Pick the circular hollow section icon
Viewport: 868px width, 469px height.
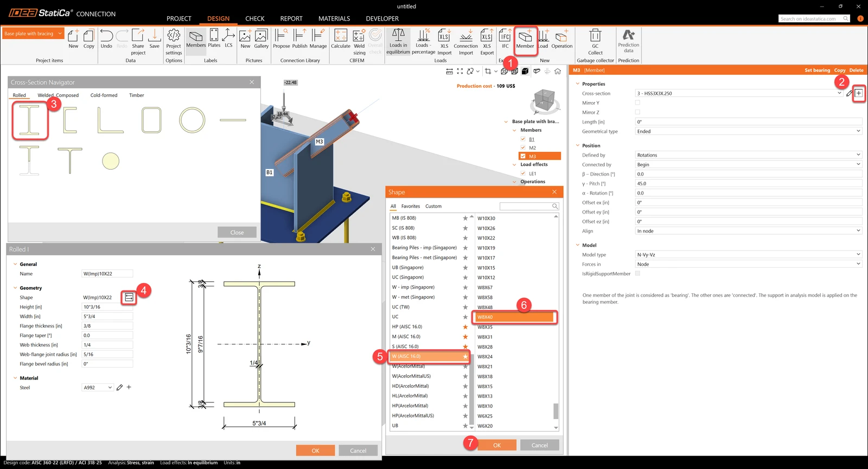(192, 120)
